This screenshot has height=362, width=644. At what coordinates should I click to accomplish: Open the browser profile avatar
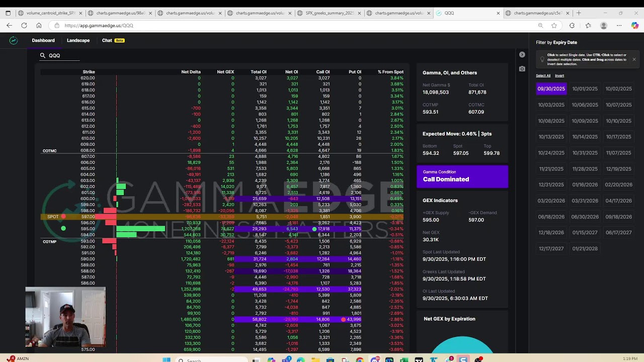click(x=604, y=25)
